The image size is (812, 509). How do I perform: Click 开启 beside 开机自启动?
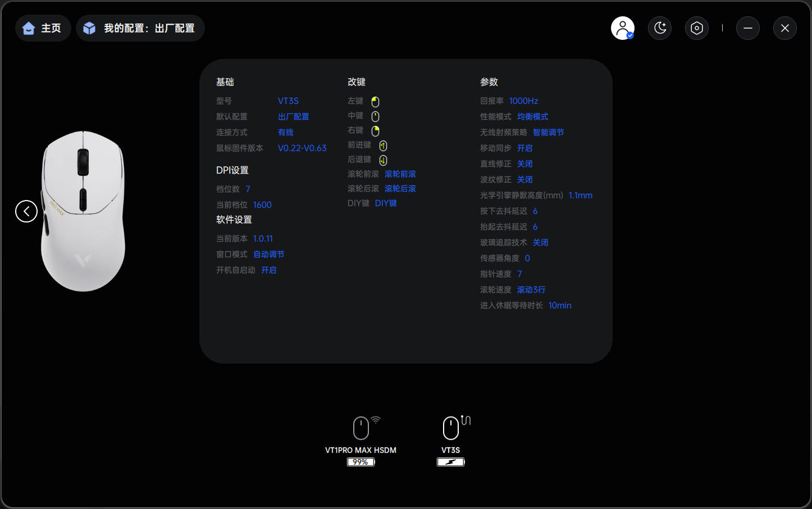[269, 270]
